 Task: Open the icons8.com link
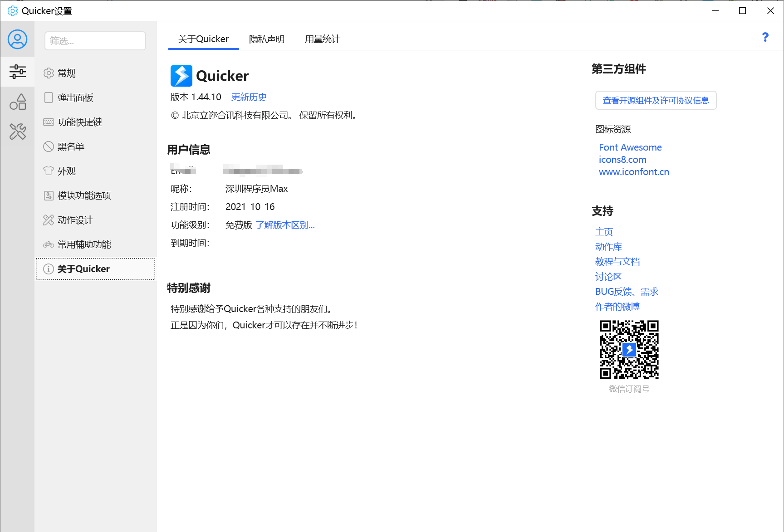point(622,160)
